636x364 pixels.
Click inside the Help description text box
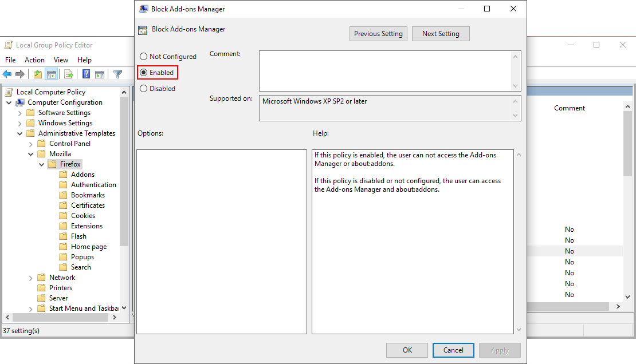click(x=413, y=242)
